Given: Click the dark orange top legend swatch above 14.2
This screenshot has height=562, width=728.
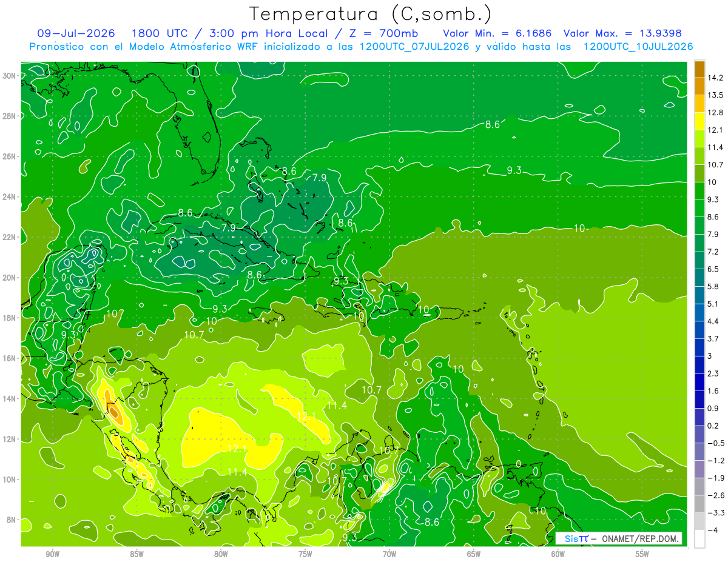Looking at the screenshot, I should pyautogui.click(x=699, y=69).
